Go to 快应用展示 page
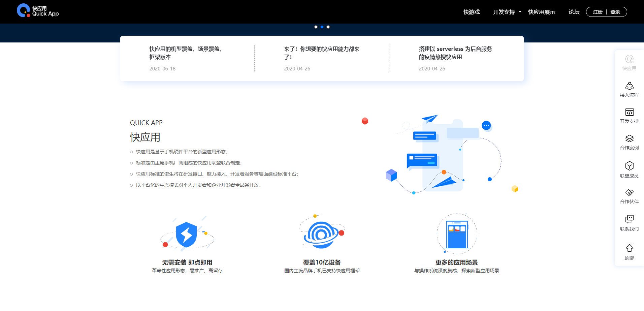 [x=542, y=12]
